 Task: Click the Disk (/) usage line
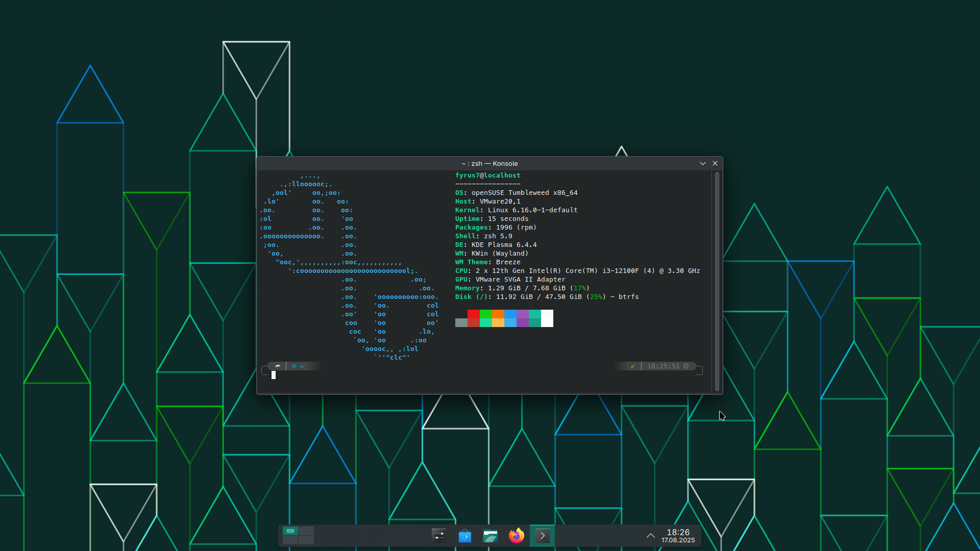click(547, 297)
